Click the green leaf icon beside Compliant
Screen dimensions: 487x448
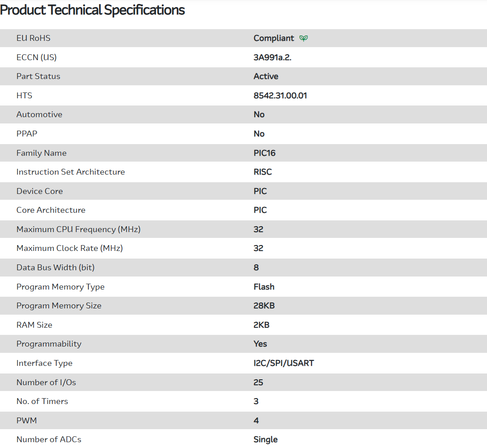tap(304, 39)
